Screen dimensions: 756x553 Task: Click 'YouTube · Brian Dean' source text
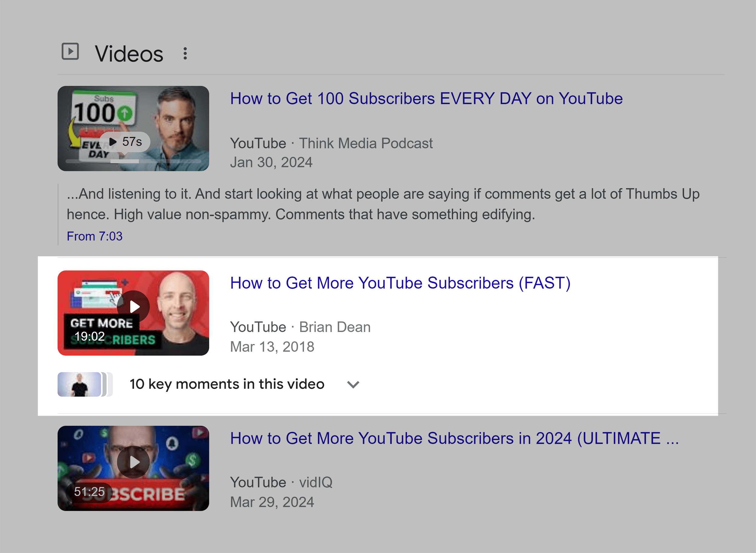click(x=301, y=327)
